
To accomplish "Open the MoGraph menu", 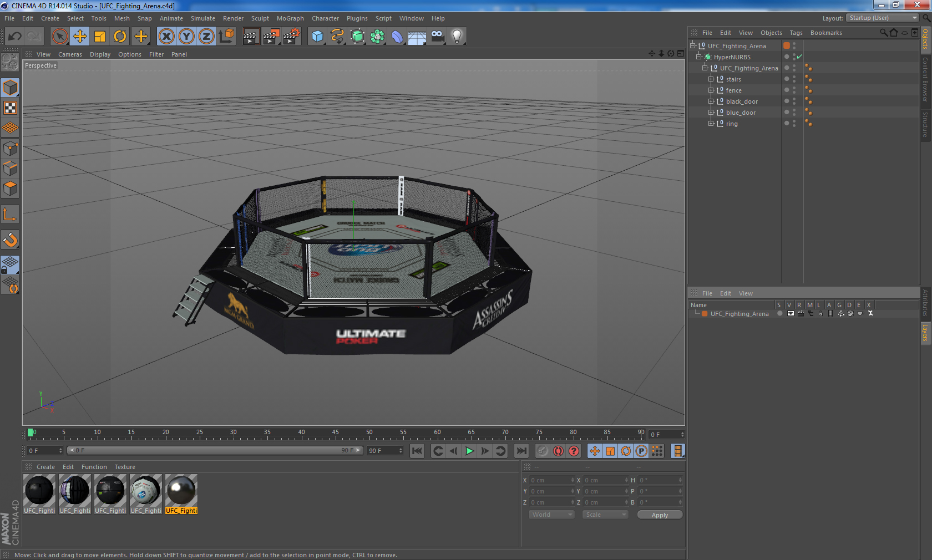I will 290,18.
